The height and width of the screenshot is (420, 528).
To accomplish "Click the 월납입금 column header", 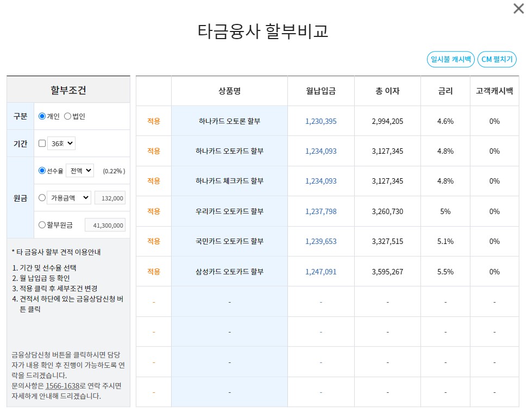I will [321, 91].
